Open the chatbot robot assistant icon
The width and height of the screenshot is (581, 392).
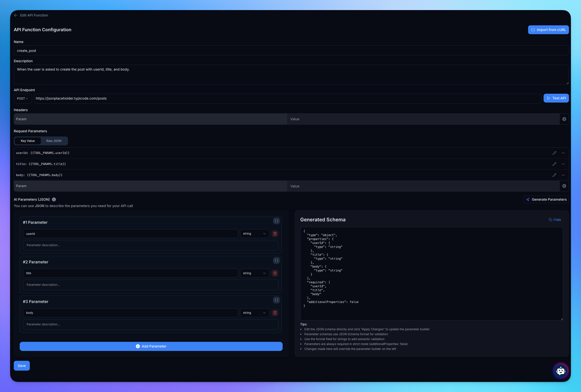point(561,371)
